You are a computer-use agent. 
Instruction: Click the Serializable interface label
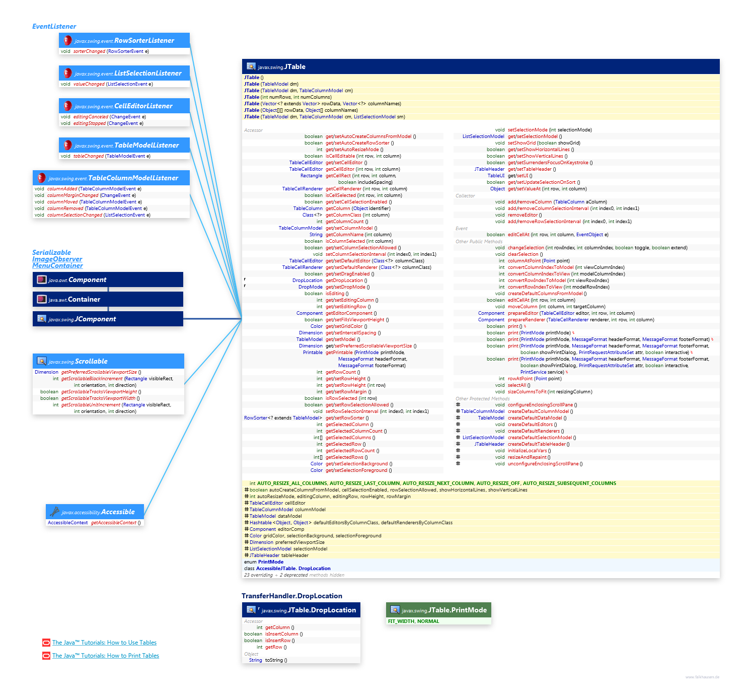tap(51, 252)
